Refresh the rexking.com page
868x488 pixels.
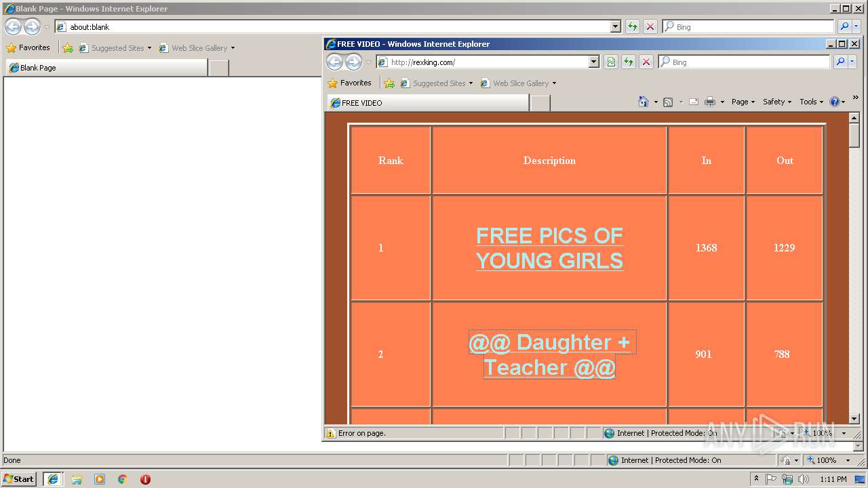coord(629,62)
